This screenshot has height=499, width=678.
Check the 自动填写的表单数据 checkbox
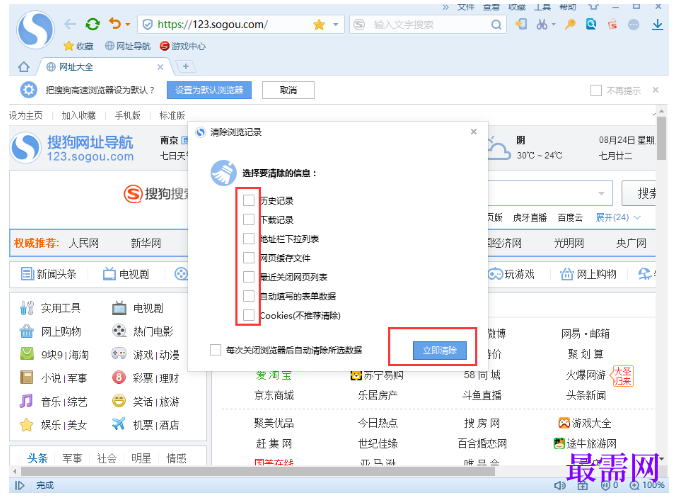249,296
